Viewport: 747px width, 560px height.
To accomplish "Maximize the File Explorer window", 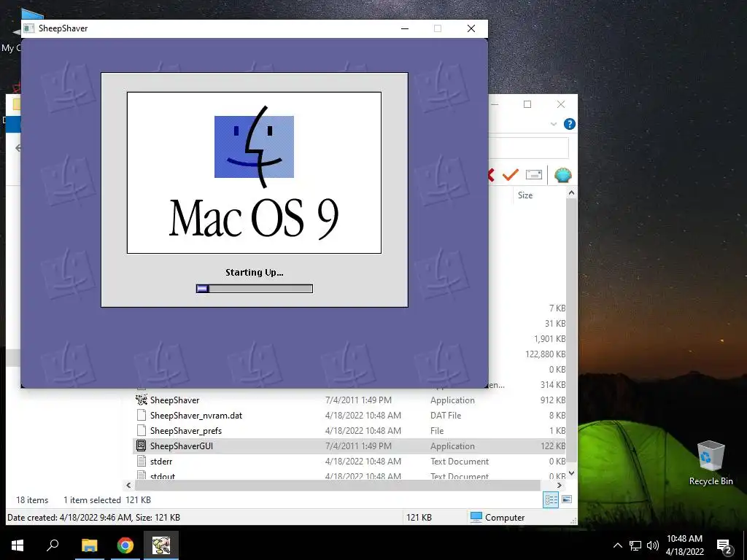I will pyautogui.click(x=527, y=104).
